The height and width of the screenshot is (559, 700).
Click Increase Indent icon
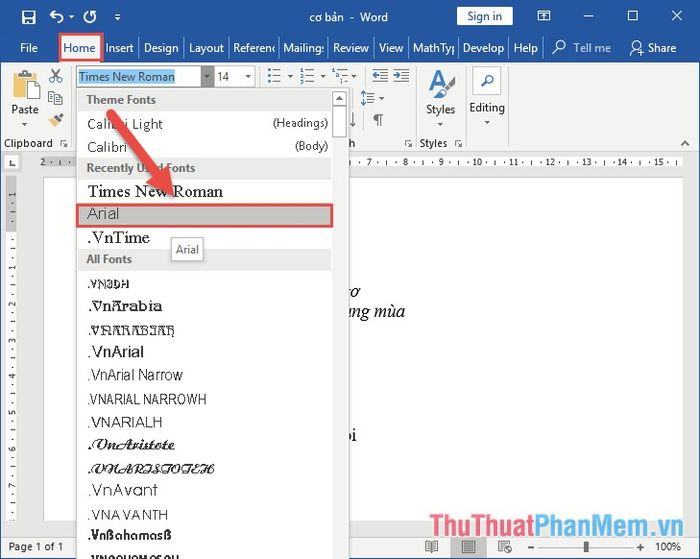pos(401,76)
